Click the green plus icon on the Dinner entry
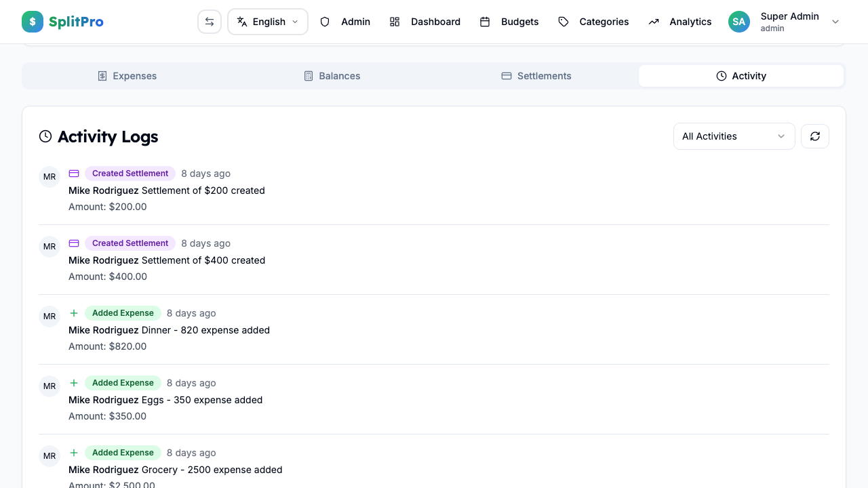The image size is (868, 488). 73,313
